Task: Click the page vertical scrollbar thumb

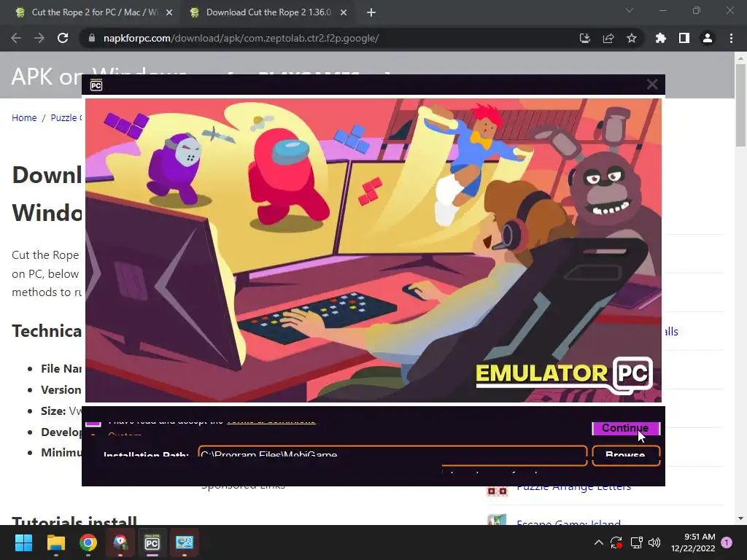Action: (740, 105)
